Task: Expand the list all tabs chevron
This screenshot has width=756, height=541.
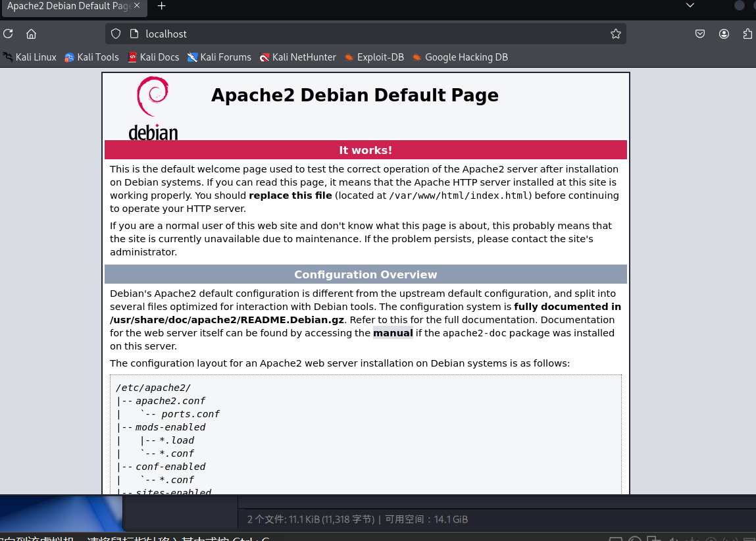Action: pos(690,5)
